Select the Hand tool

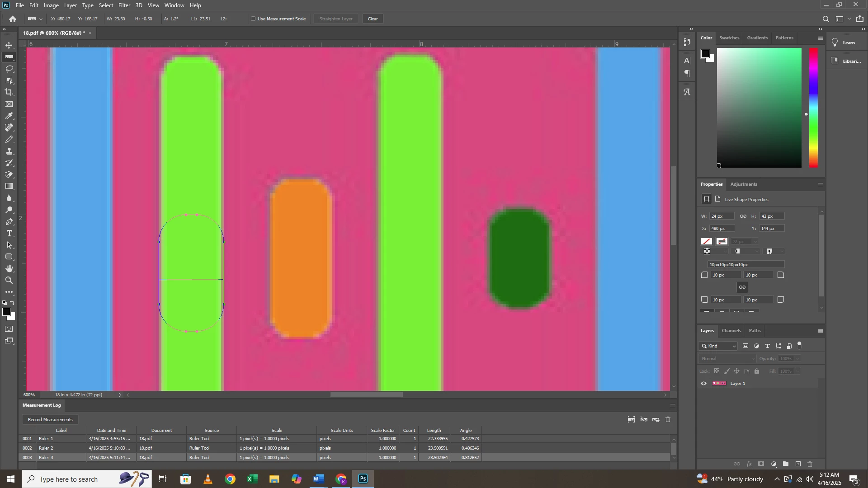[x=9, y=269]
